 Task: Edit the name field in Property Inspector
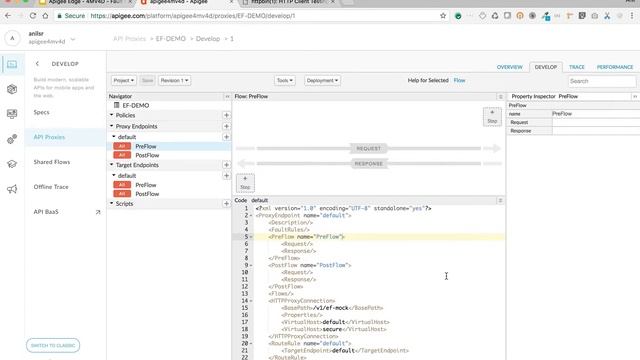click(x=596, y=114)
